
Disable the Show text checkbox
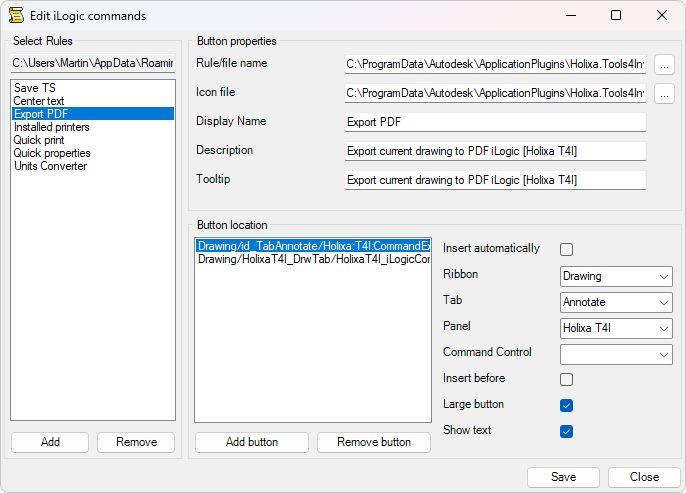567,431
